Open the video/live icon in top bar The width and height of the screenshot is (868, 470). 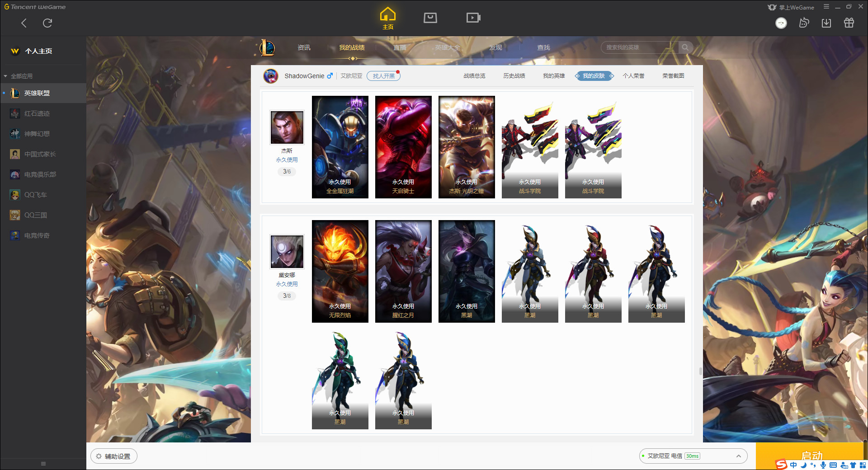(473, 18)
